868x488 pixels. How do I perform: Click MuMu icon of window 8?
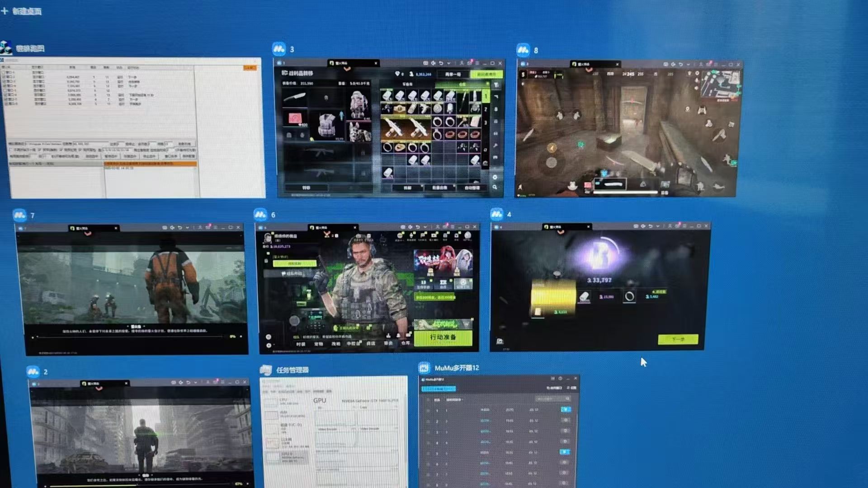click(523, 49)
